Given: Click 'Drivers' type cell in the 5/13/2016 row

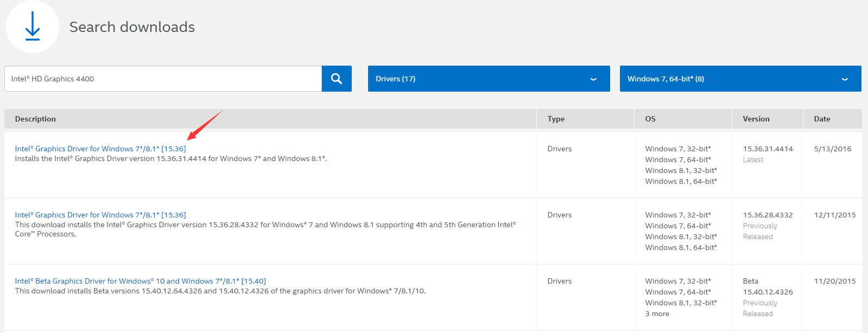Looking at the screenshot, I should 560,149.
